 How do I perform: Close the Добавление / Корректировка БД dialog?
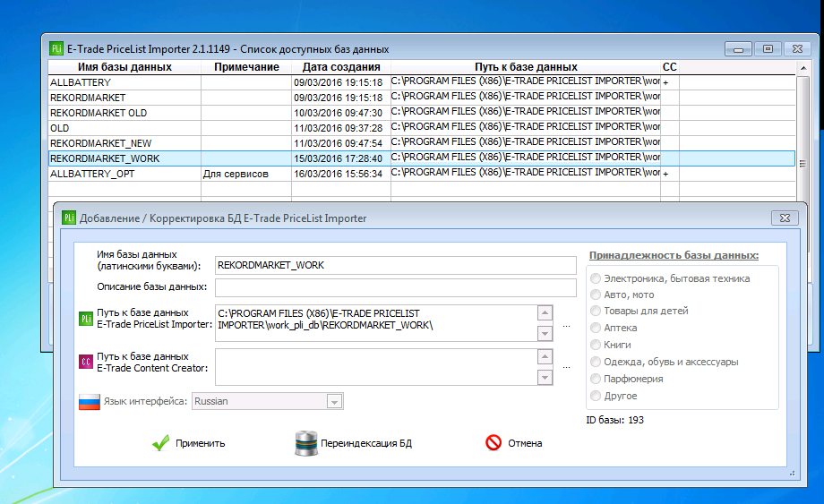coord(785,218)
